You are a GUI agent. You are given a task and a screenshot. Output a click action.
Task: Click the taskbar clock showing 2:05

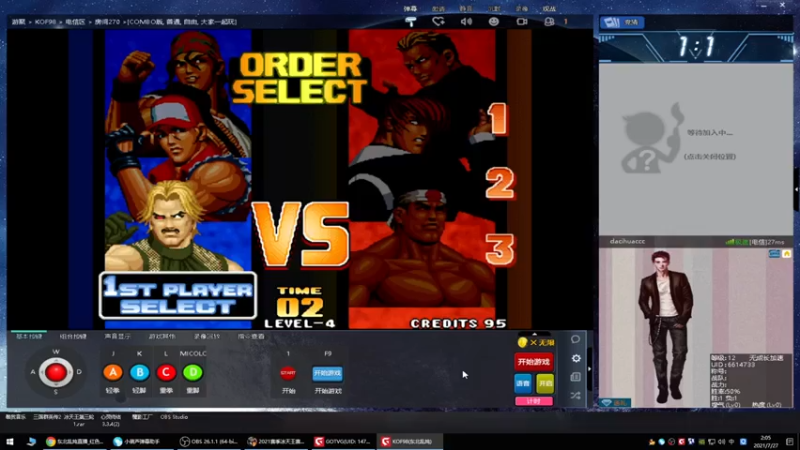click(x=766, y=441)
